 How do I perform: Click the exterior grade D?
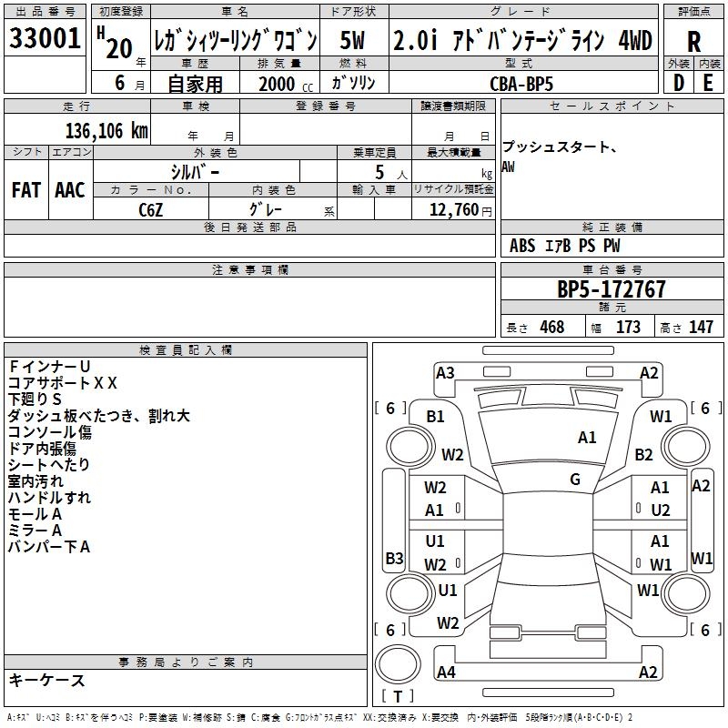click(x=679, y=83)
